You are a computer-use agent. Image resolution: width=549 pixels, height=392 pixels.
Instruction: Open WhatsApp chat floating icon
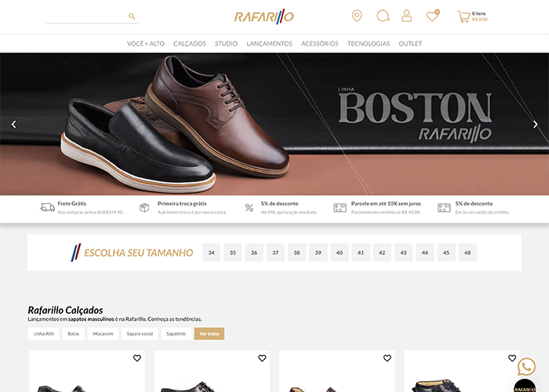coord(526,366)
